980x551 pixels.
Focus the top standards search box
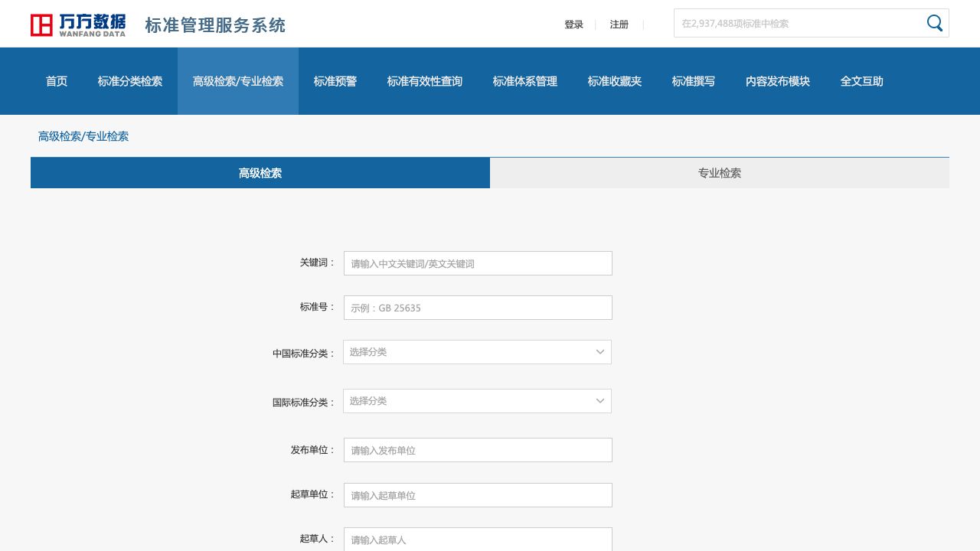(796, 23)
